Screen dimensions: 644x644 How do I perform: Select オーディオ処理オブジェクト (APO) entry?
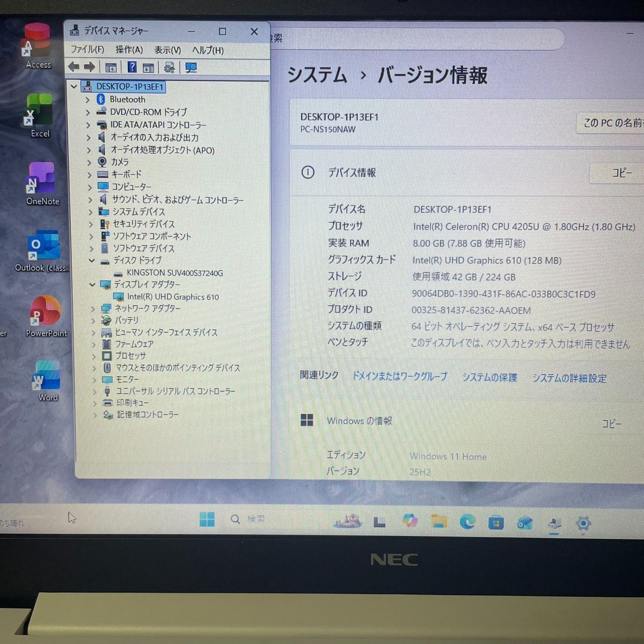[x=163, y=150]
